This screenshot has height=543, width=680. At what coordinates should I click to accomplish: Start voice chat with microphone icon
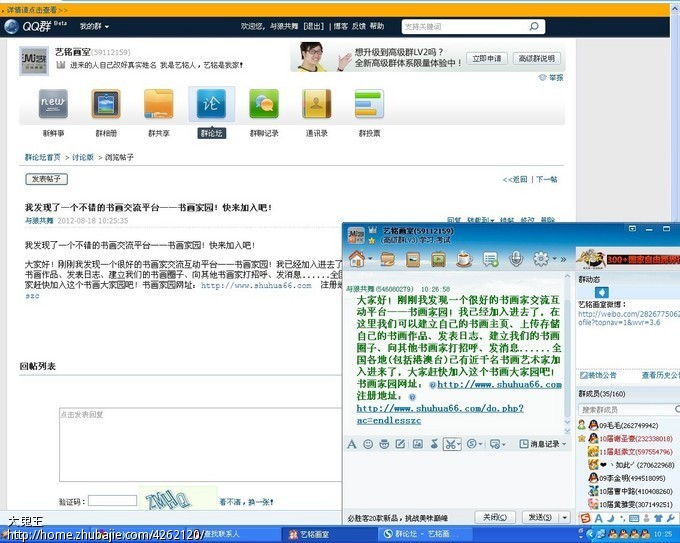pos(516,259)
